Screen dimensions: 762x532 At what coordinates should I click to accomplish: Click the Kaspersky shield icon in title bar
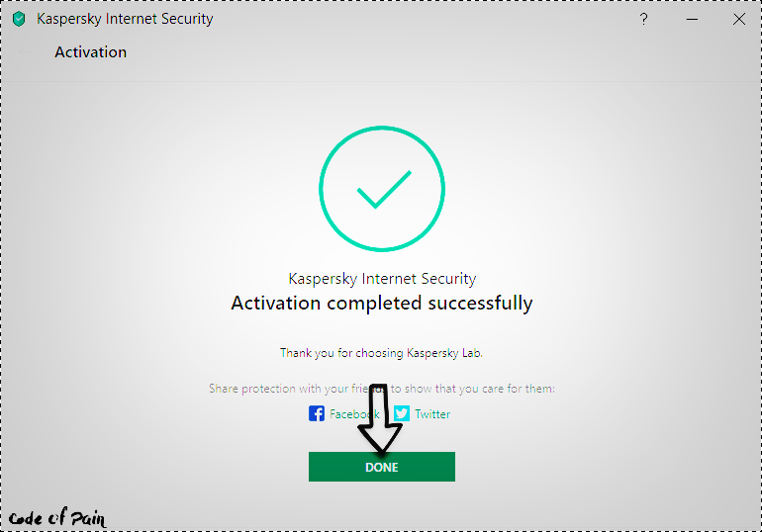pos(19,19)
